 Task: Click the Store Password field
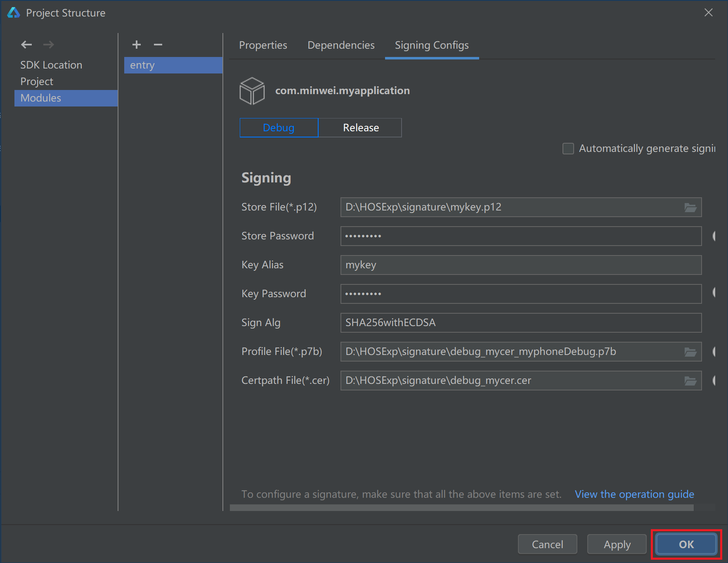[x=521, y=236]
